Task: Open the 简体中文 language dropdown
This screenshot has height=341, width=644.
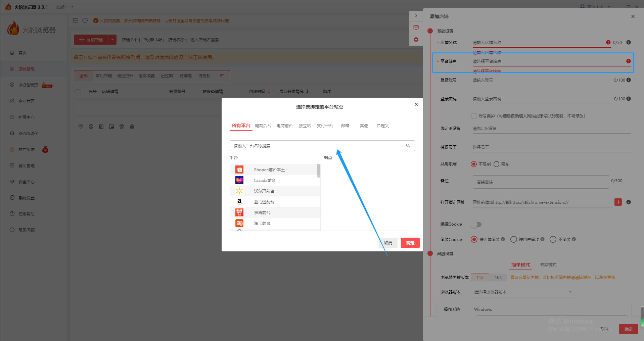Action: pos(596,6)
